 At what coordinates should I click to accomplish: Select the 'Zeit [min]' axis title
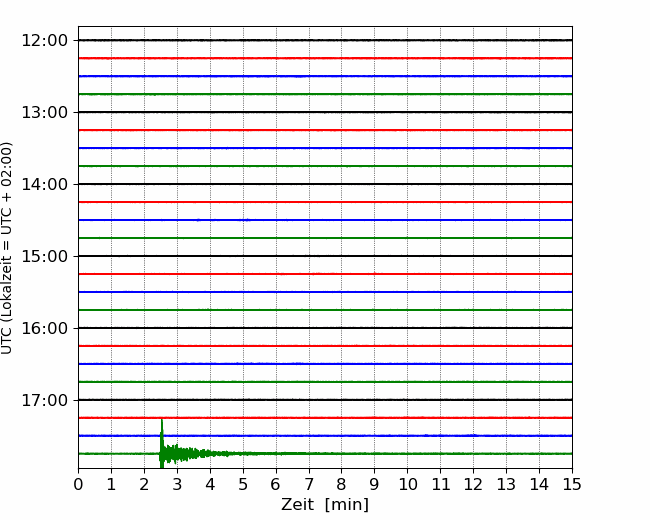pos(325,505)
